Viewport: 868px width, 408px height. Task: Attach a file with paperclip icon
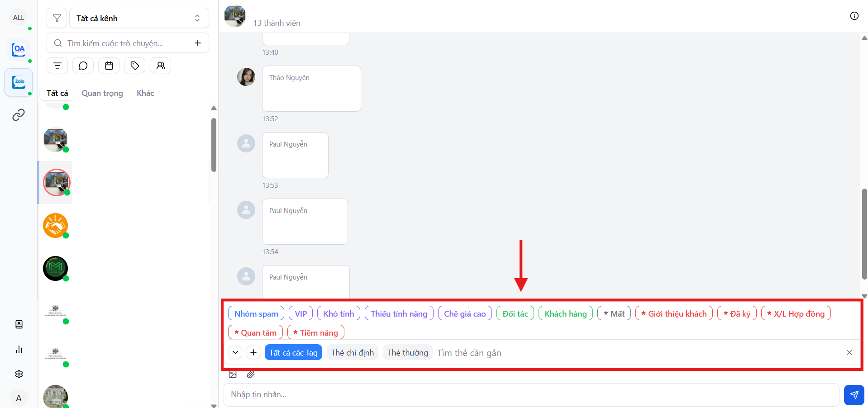pyautogui.click(x=251, y=374)
